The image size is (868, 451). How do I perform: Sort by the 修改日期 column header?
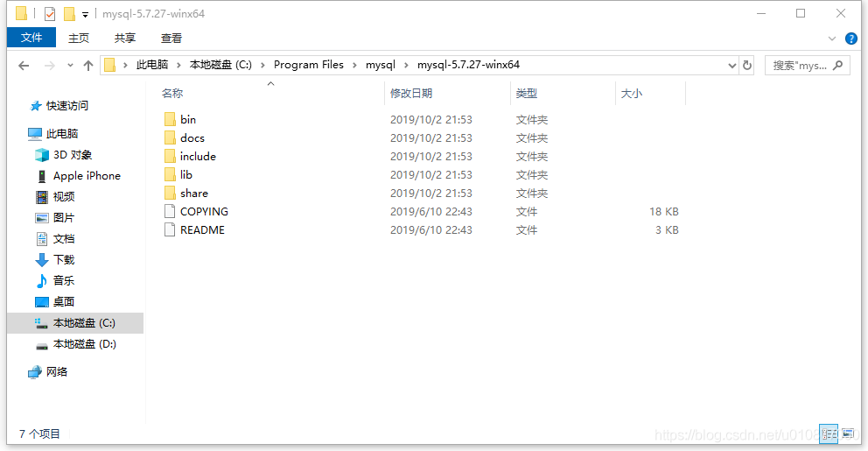click(x=411, y=93)
